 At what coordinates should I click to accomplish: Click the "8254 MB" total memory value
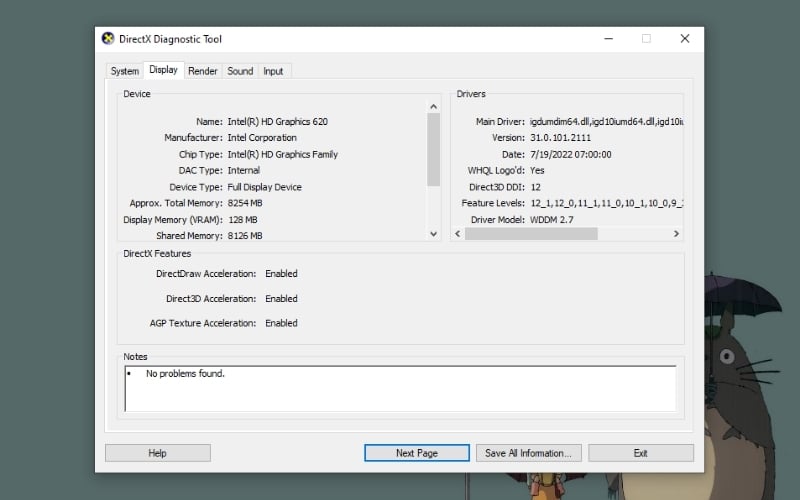[x=245, y=203]
